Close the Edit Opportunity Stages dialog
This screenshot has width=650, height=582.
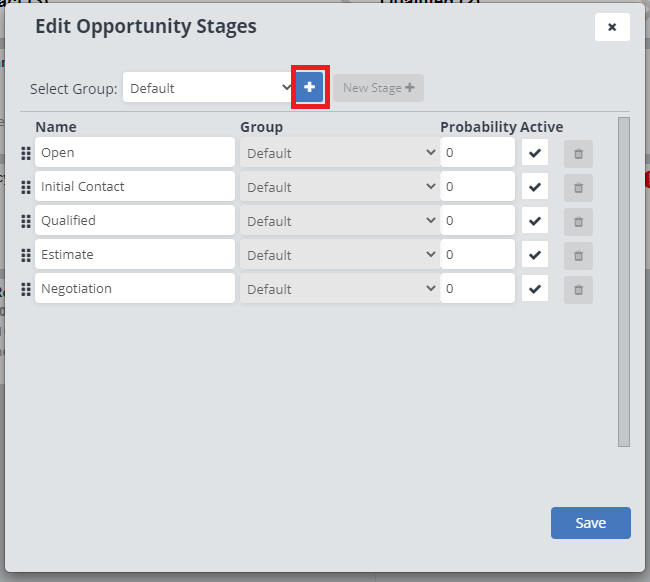point(612,27)
